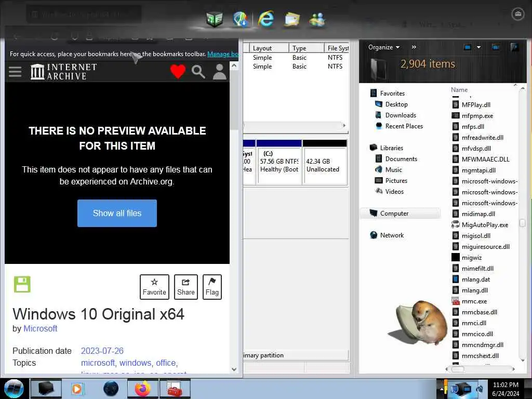Open the dark globe taskbar icon
532x399 pixels.
point(111,389)
